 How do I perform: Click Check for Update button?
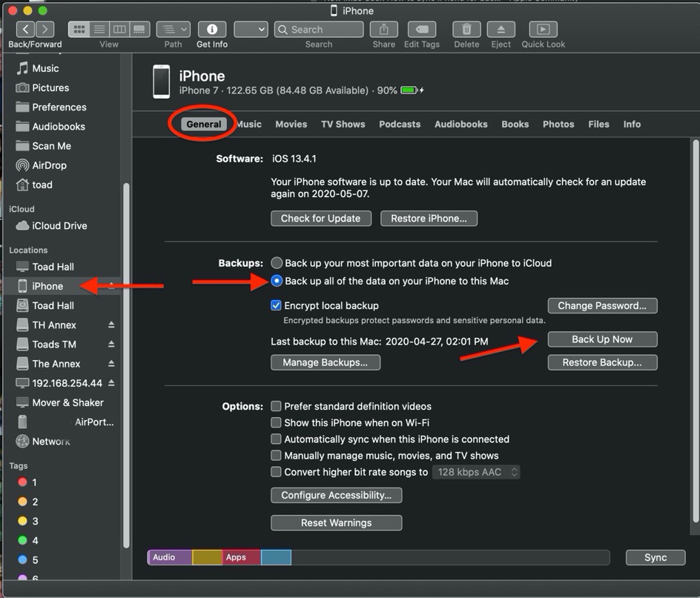pyautogui.click(x=320, y=219)
